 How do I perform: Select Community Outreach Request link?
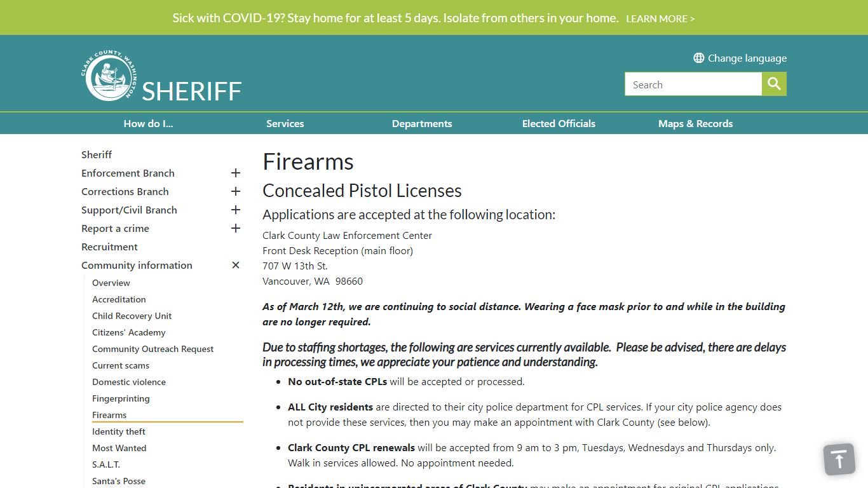click(153, 349)
